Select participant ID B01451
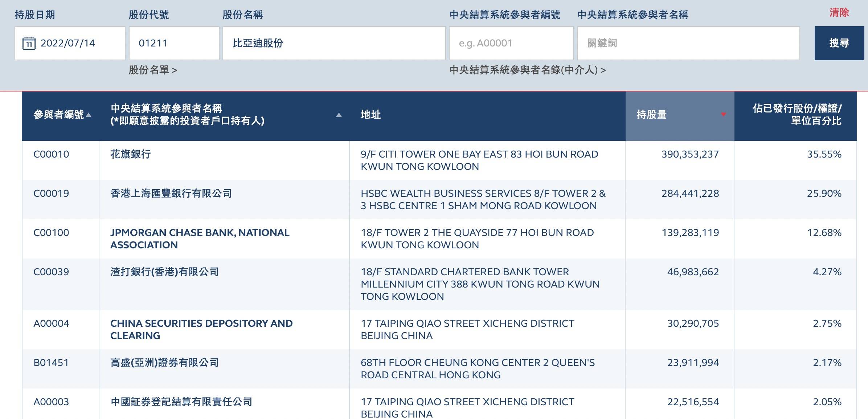This screenshot has width=868, height=419. click(51, 363)
